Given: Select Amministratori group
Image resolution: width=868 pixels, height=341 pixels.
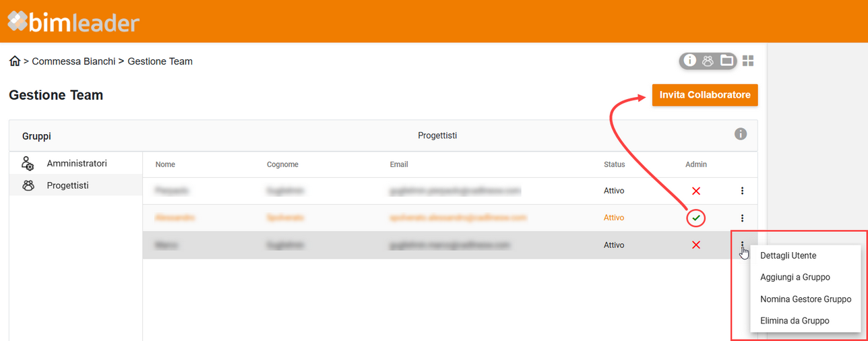Looking at the screenshot, I should (75, 164).
